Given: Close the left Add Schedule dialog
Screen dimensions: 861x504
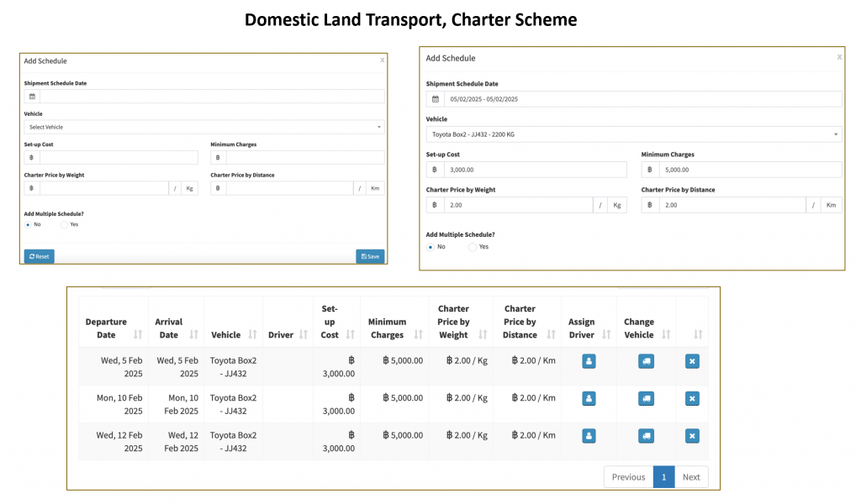Looking at the screenshot, I should [x=383, y=60].
